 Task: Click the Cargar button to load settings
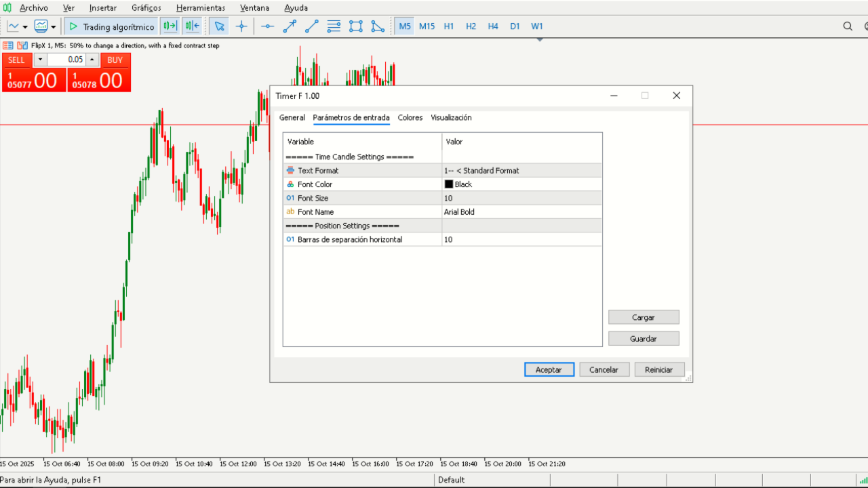[x=643, y=317]
